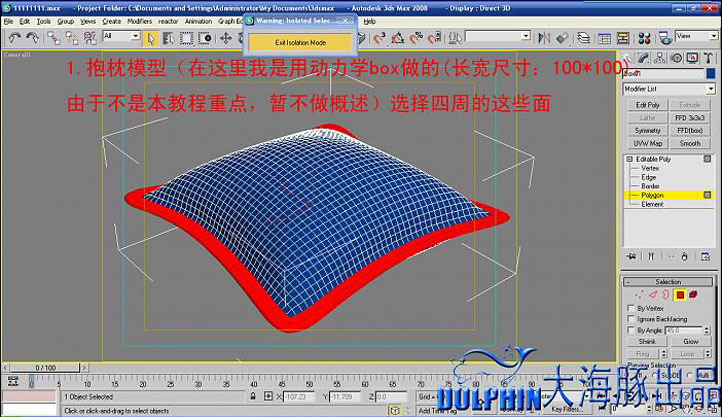The image size is (722, 417).
Task: Activate the Select and Move tool
Action: 226,38
